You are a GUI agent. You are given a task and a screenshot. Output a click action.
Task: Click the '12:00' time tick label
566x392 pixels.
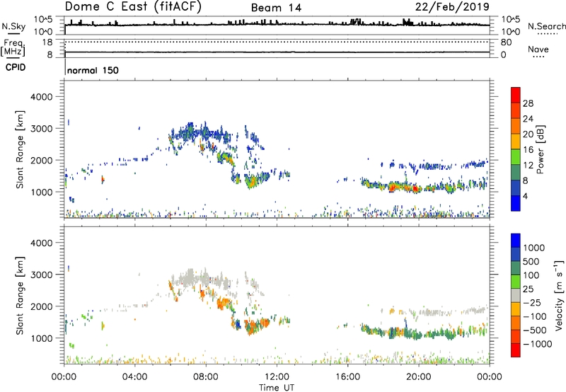click(277, 377)
